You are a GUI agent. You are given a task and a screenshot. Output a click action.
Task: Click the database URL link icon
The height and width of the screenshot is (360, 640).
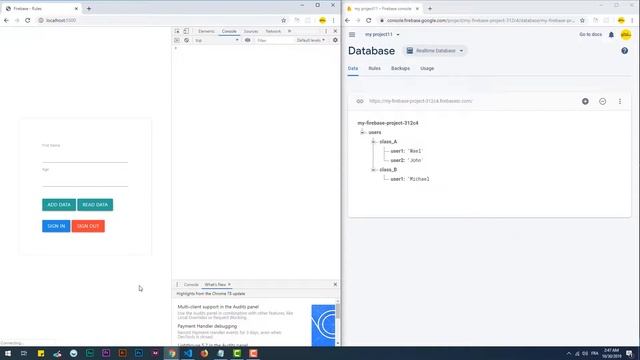tap(360, 101)
